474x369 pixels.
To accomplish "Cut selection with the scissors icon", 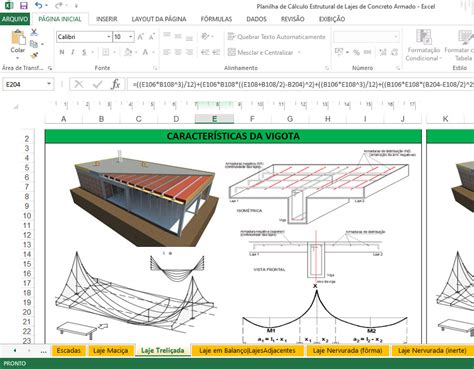I will point(34,32).
